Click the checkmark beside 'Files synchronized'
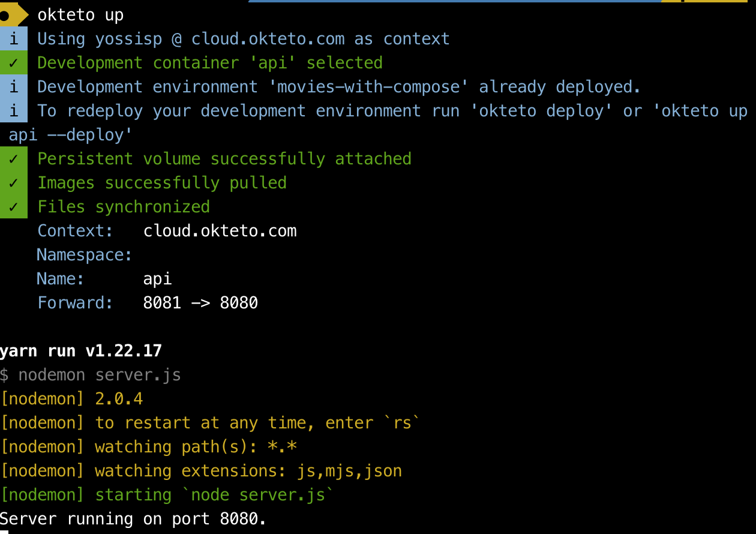 (x=14, y=207)
